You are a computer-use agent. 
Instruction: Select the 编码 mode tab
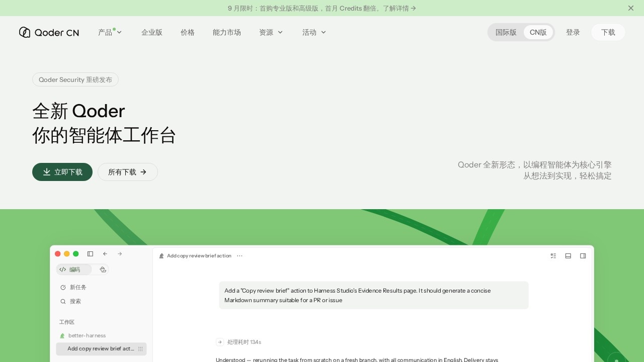[74, 269]
